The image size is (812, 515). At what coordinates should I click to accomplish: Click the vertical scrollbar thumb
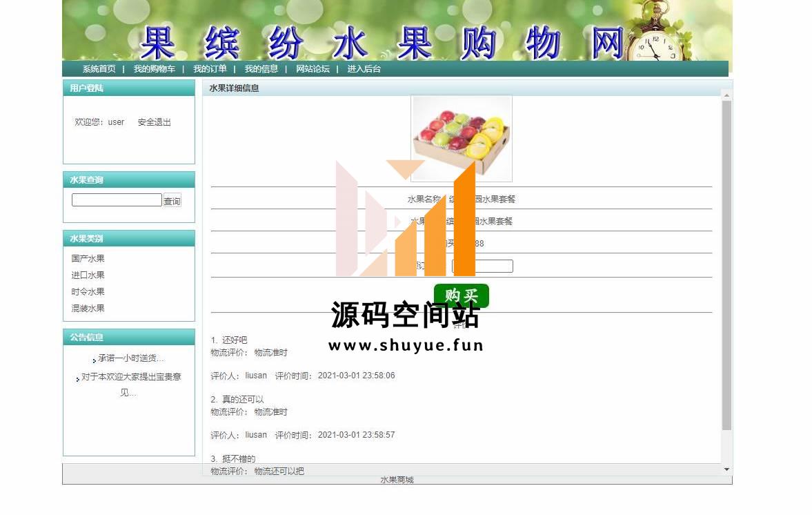726,265
